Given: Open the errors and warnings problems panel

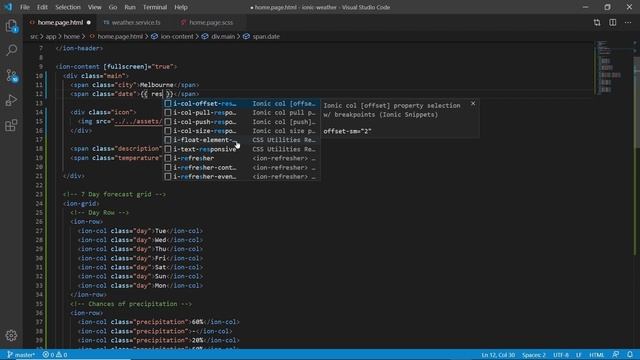Looking at the screenshot, I should tap(55, 355).
